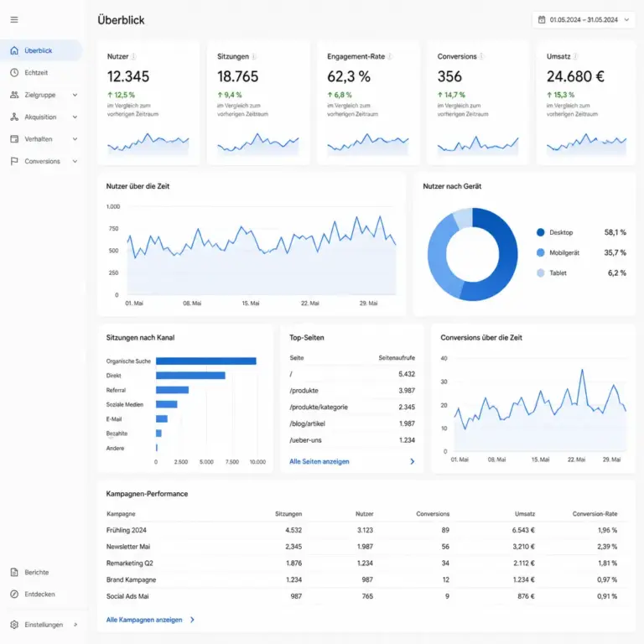Click info icon next to Conversions card
The image size is (644, 644).
click(x=481, y=56)
